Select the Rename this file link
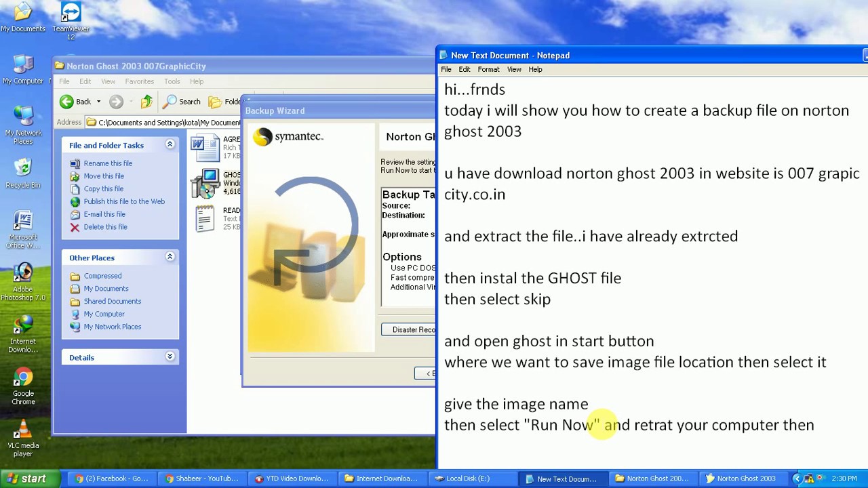This screenshot has width=868, height=488. pyautogui.click(x=108, y=163)
